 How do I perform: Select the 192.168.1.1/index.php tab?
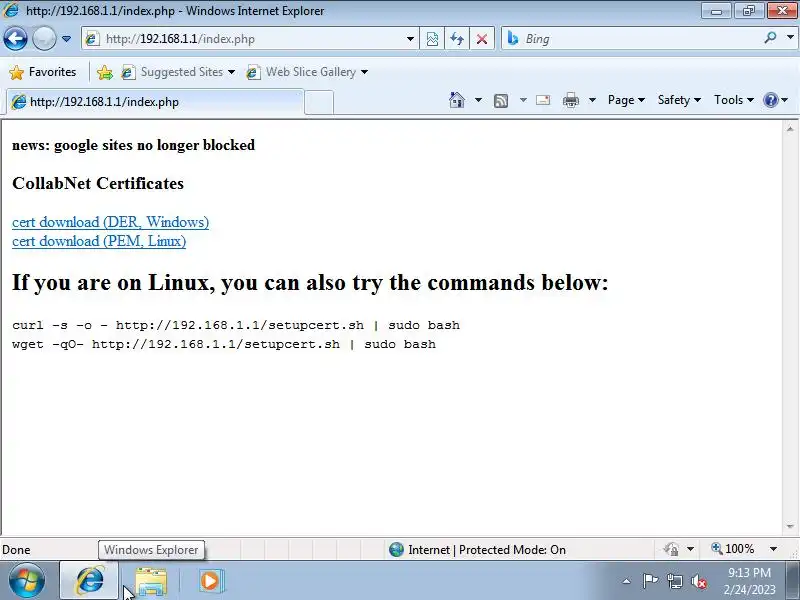[x=156, y=102]
